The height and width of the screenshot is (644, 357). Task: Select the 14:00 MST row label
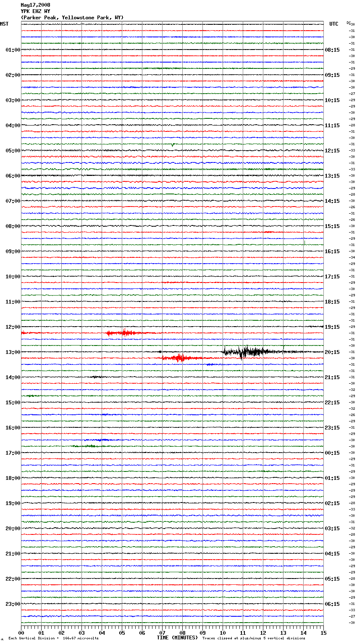coord(13,377)
